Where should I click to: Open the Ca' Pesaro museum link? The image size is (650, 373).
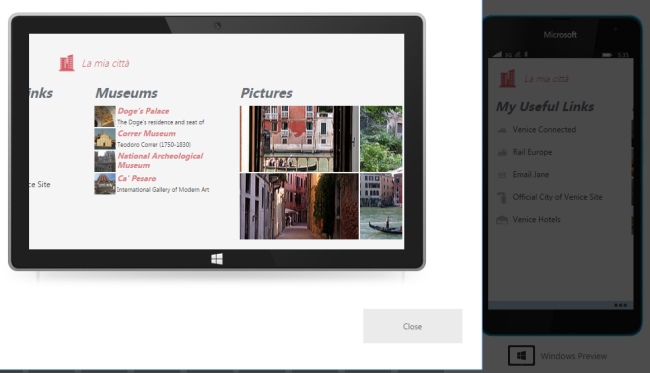click(x=137, y=179)
